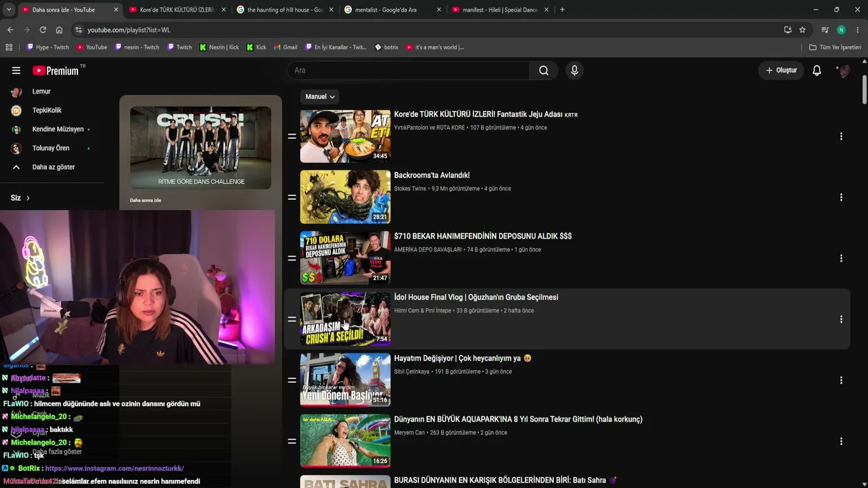Image resolution: width=868 pixels, height=488 pixels.
Task: View site information icon in address bar
Action: (78, 30)
